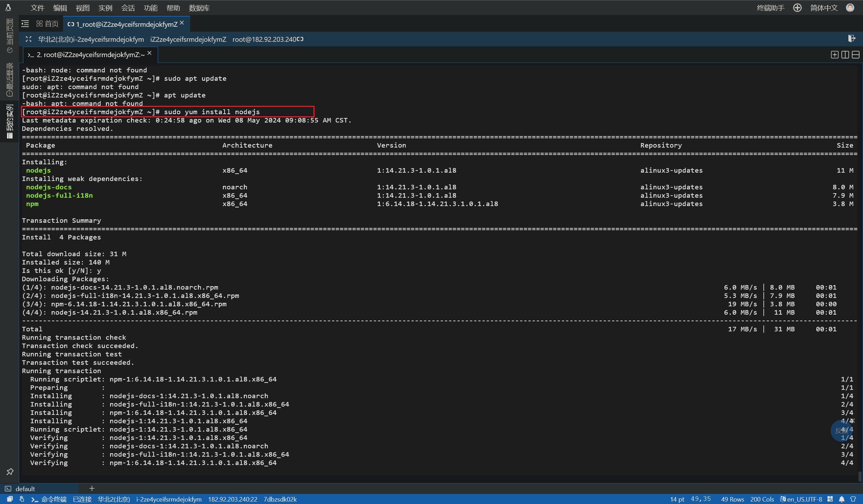Open the 帮助 menu
The image size is (863, 504).
point(173,8)
